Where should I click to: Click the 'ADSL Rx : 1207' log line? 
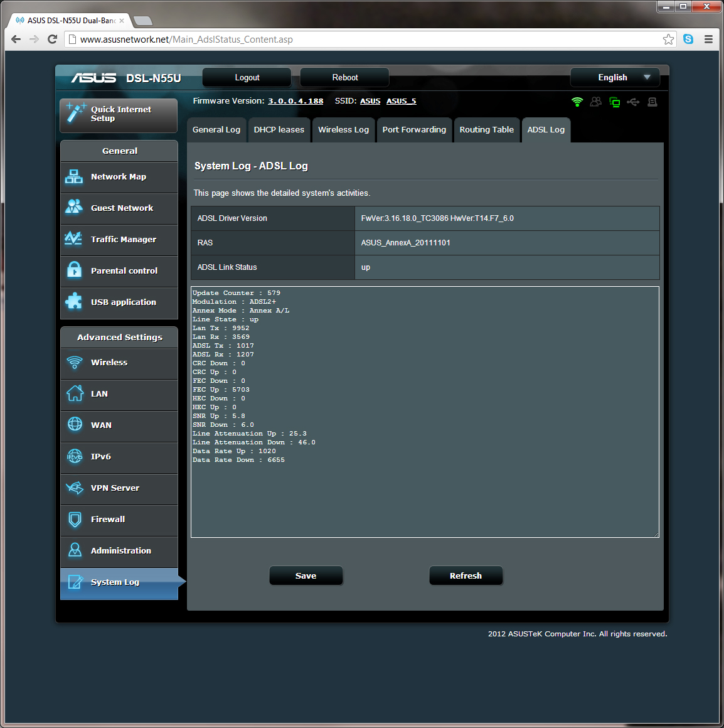(x=223, y=355)
